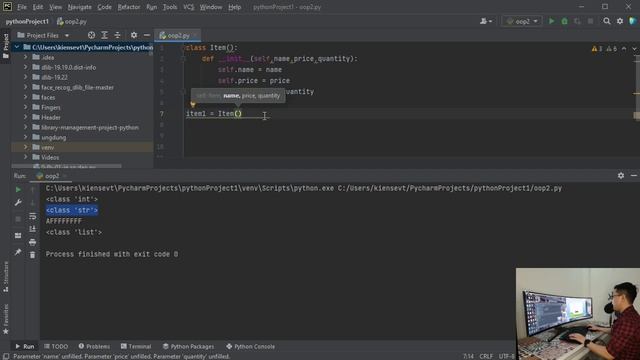The width and height of the screenshot is (640, 360).
Task: Click the pythonProject1 breadcrumb
Action: (27, 21)
